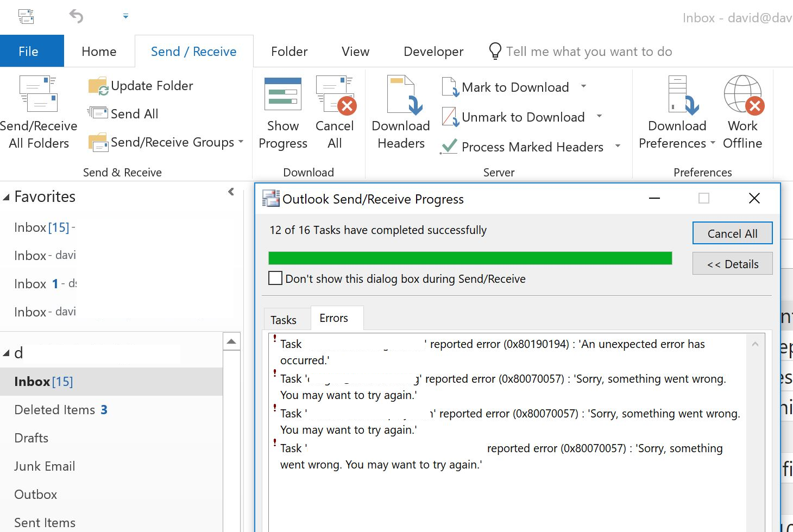793x532 pixels.
Task: Click the send/receive icon in title bar
Action: pos(26,16)
